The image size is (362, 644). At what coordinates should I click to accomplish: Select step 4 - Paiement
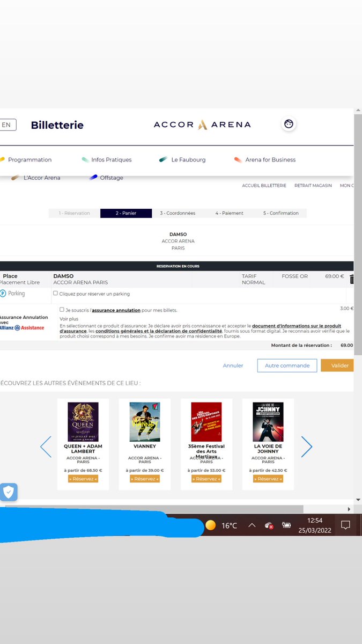click(x=229, y=213)
